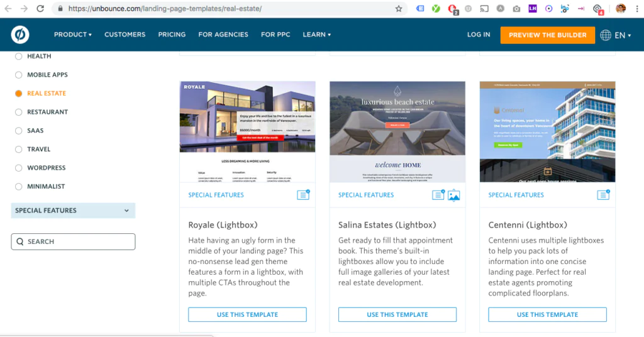644x337 pixels.
Task: Click the Unbounce logo icon
Action: pos(20,35)
